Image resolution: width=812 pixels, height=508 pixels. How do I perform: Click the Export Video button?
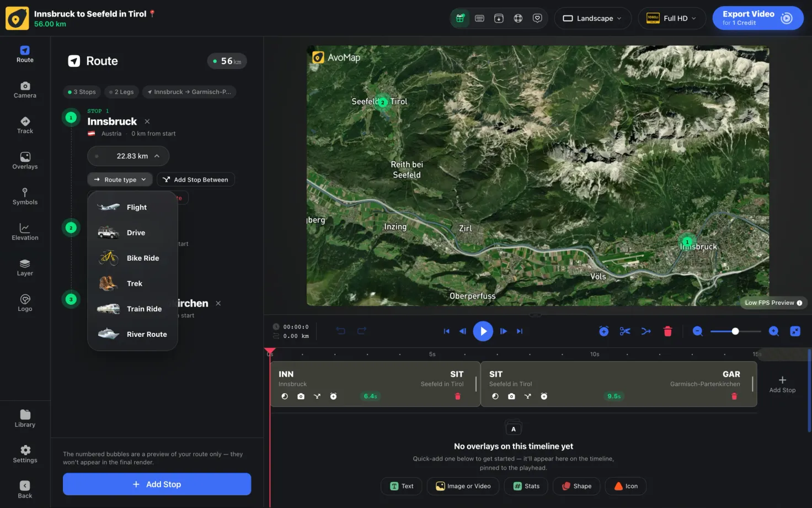[757, 18]
